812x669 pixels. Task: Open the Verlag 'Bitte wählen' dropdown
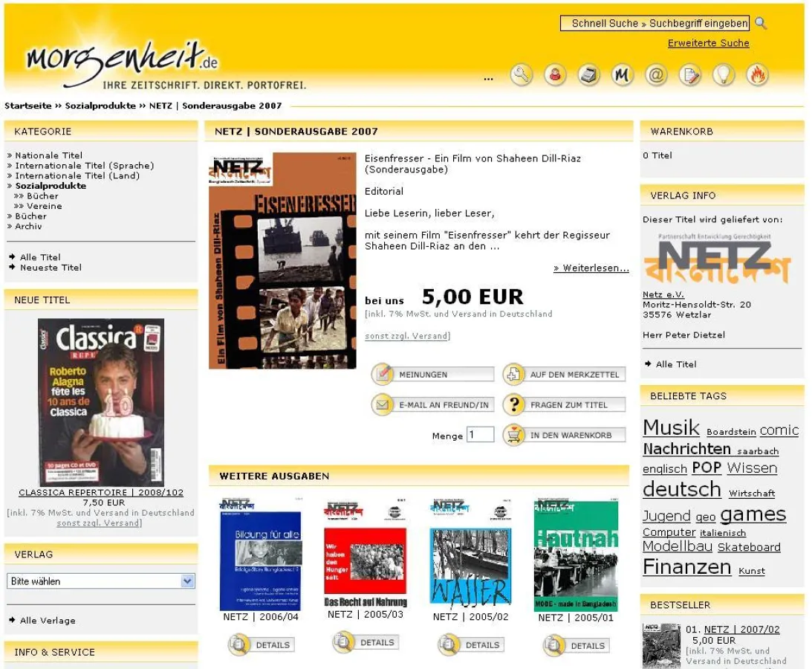pyautogui.click(x=100, y=581)
